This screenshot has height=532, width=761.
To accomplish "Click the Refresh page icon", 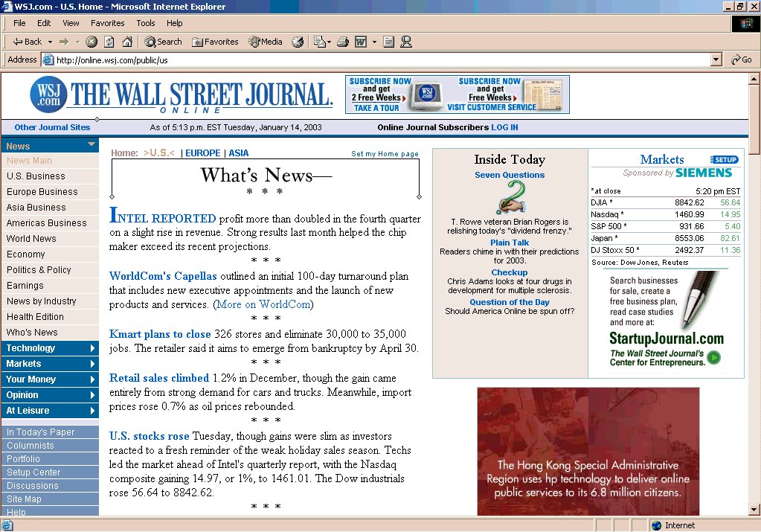I will pyautogui.click(x=109, y=42).
